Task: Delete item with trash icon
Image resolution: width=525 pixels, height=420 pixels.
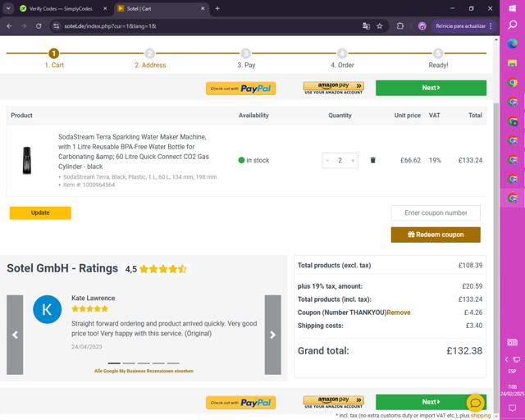Action: click(x=372, y=160)
